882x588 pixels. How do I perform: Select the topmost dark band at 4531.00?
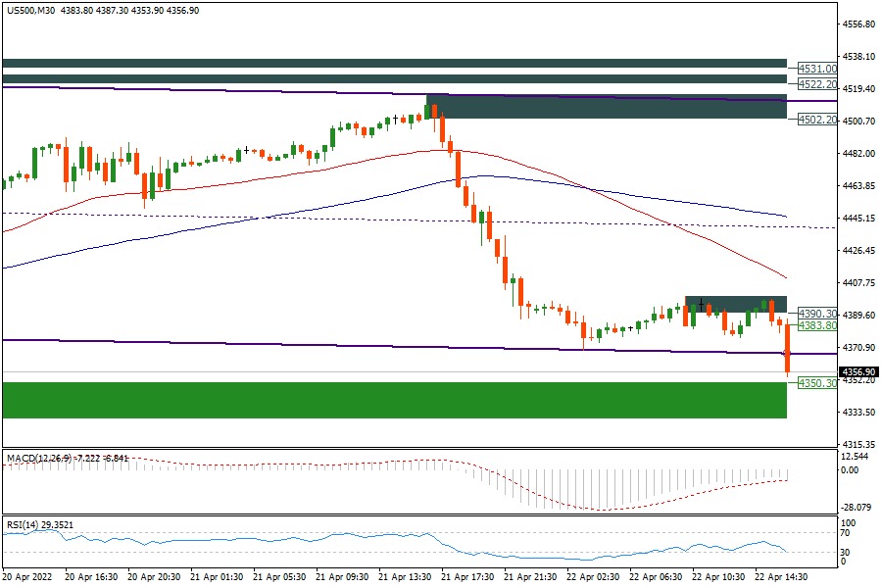[394, 63]
